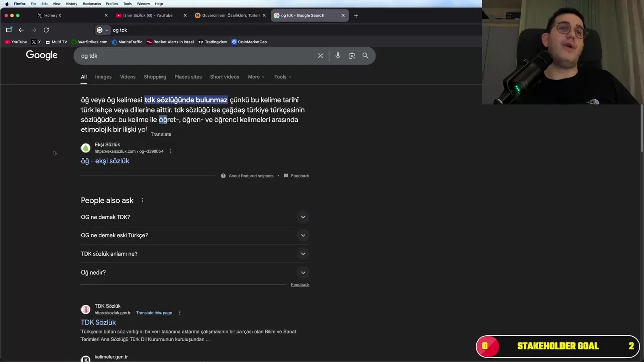Viewport: 644px width, 362px height.
Task: Open the Apple menu
Action: pyautogui.click(x=6, y=4)
